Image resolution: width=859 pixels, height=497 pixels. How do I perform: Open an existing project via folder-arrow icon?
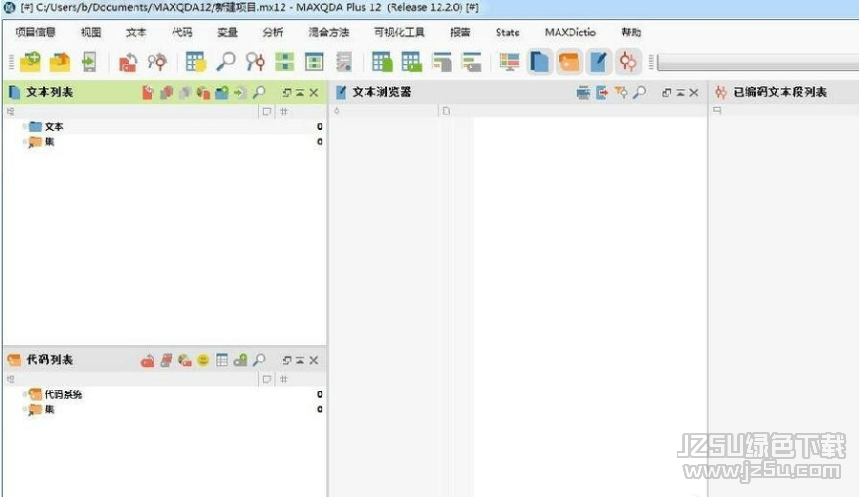point(60,62)
